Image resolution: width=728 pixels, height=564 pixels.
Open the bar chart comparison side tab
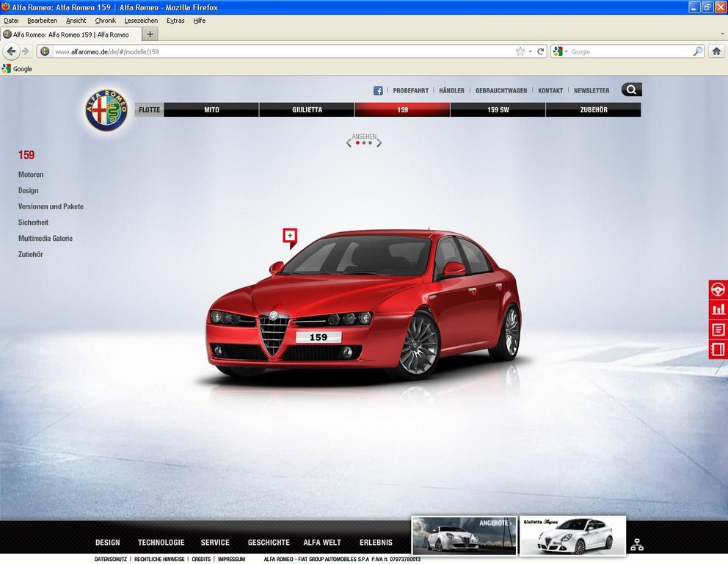[x=718, y=309]
